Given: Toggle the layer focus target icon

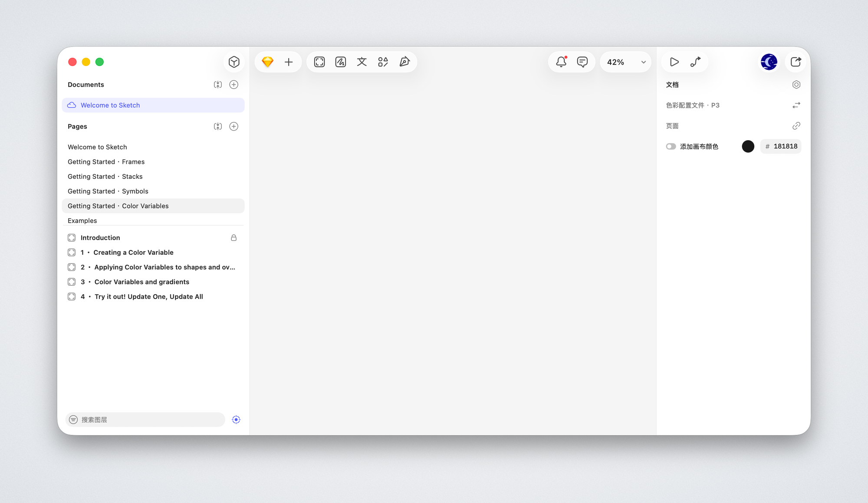Looking at the screenshot, I should (236, 420).
